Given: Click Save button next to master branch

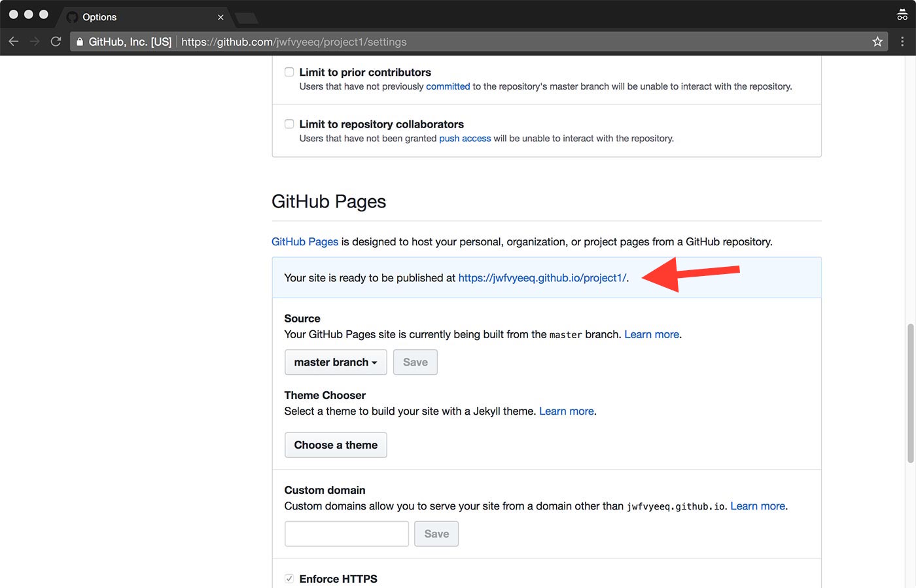Looking at the screenshot, I should [415, 362].
